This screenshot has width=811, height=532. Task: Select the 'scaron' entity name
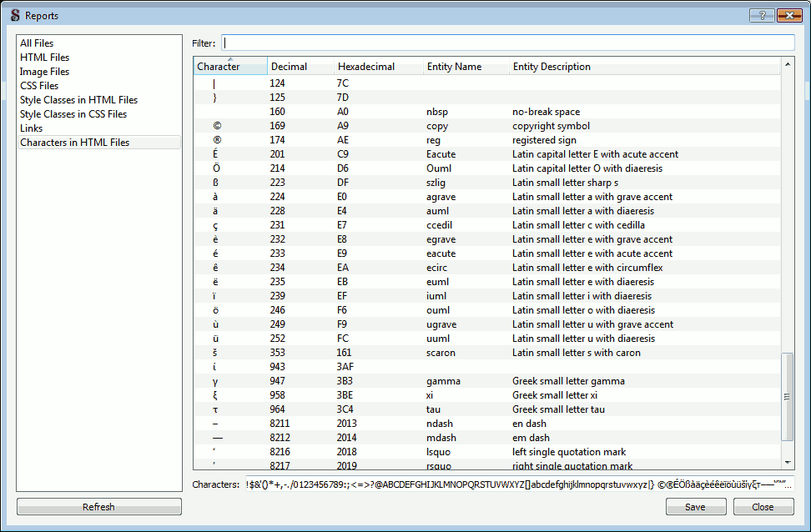pos(441,353)
